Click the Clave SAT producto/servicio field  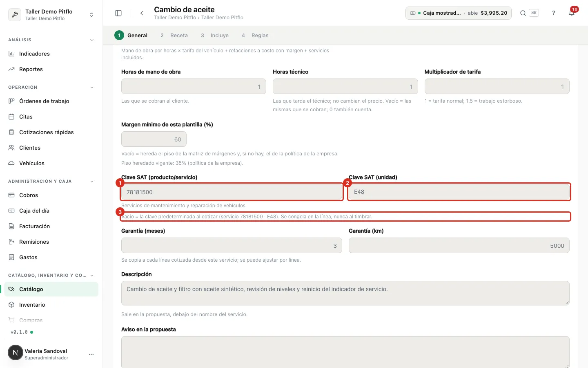point(232,192)
